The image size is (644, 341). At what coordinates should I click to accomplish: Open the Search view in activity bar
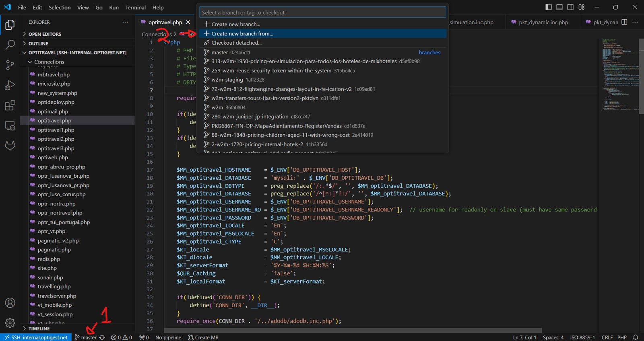(10, 45)
